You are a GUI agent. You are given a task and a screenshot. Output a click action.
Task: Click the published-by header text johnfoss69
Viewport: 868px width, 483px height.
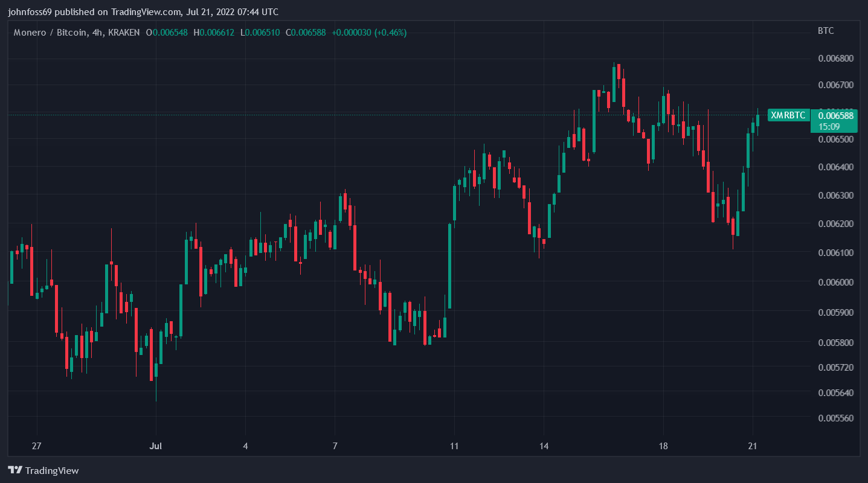coord(29,12)
